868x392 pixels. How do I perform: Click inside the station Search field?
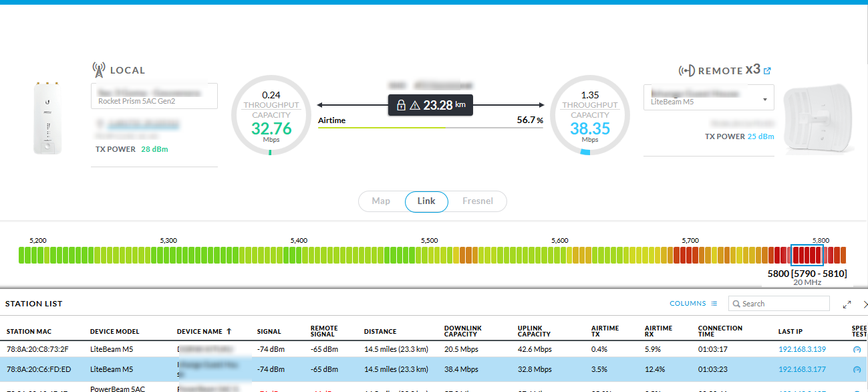point(783,304)
